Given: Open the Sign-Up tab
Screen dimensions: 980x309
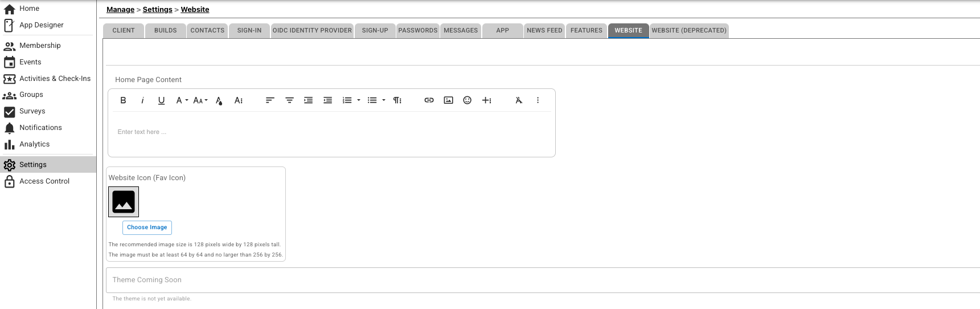Looking at the screenshot, I should (x=375, y=31).
